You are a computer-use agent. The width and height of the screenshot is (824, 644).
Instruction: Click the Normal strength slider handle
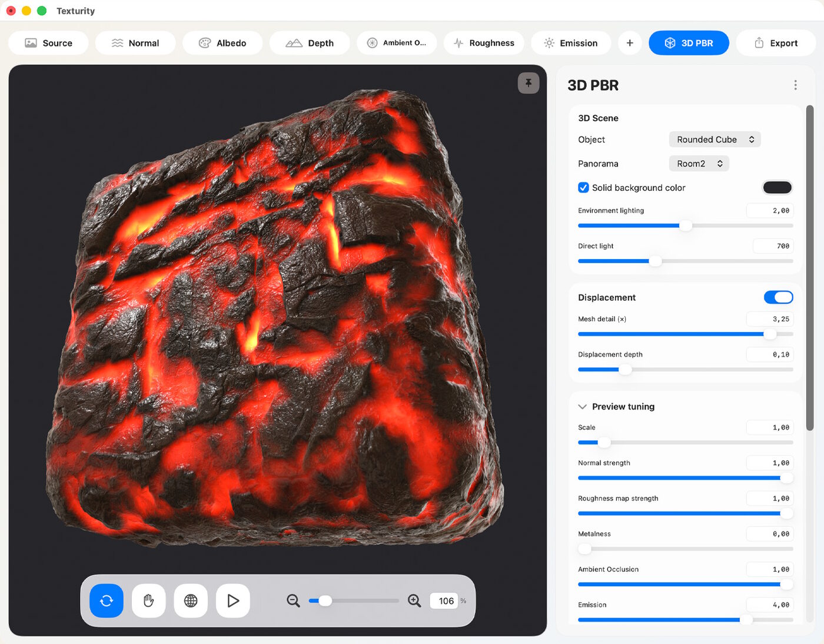(786, 478)
